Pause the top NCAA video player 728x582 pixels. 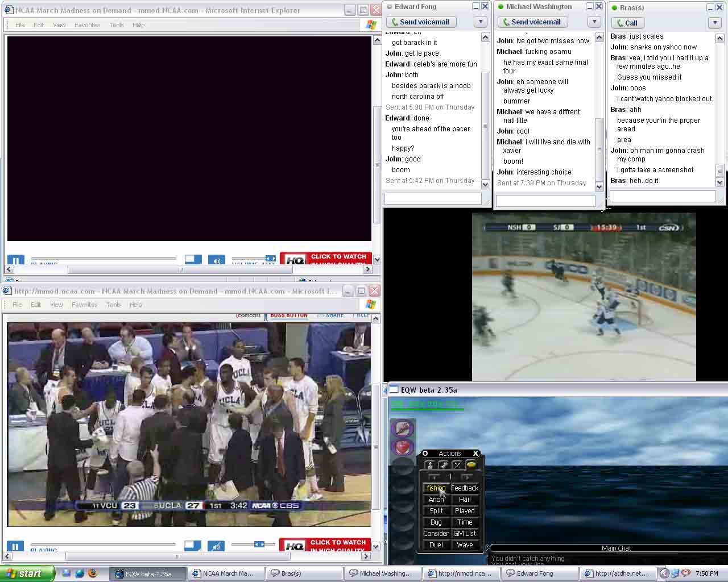click(15, 260)
